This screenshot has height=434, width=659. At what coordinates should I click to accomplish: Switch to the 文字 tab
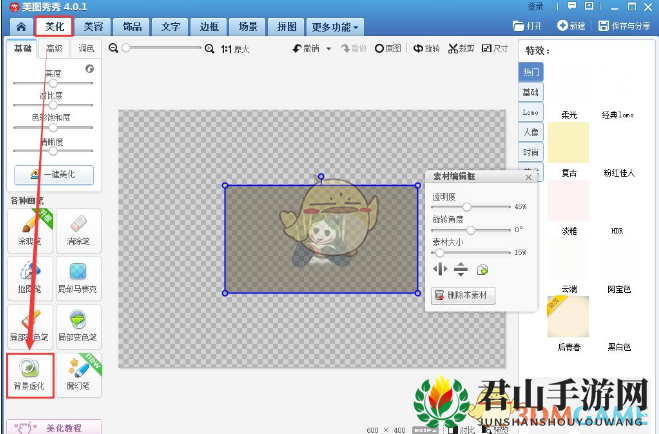171,27
